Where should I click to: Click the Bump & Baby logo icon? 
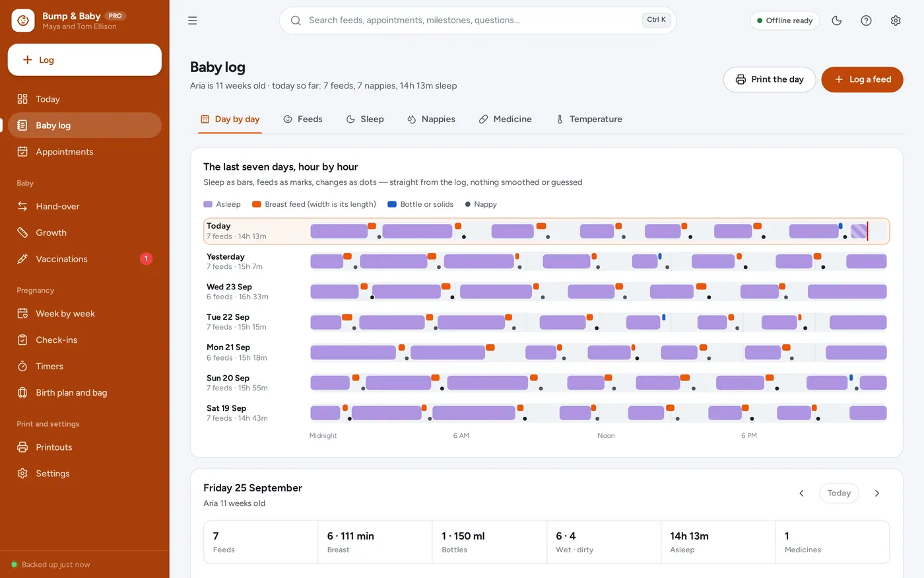pos(23,20)
